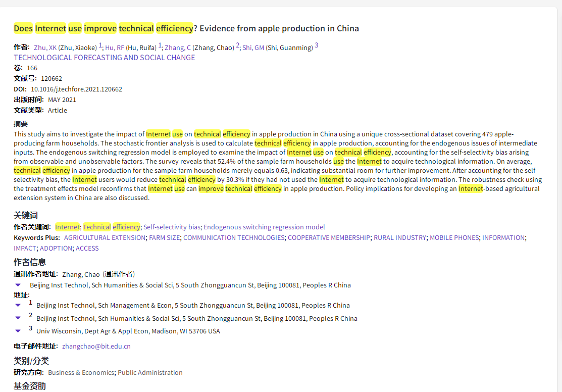The height and width of the screenshot is (392, 562).
Task: Expand the corresponding author's Beijing address entry
Action: 18,285
